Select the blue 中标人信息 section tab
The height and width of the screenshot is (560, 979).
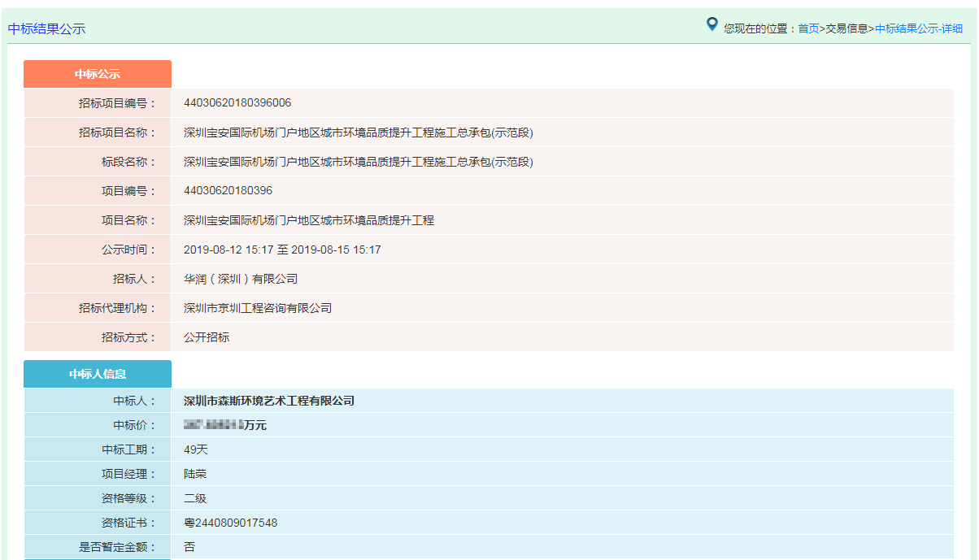tap(98, 374)
